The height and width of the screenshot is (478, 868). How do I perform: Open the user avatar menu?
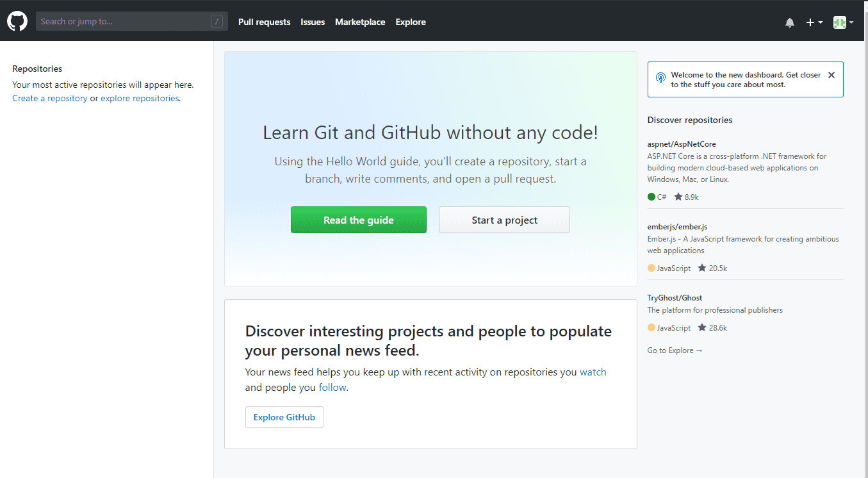843,22
